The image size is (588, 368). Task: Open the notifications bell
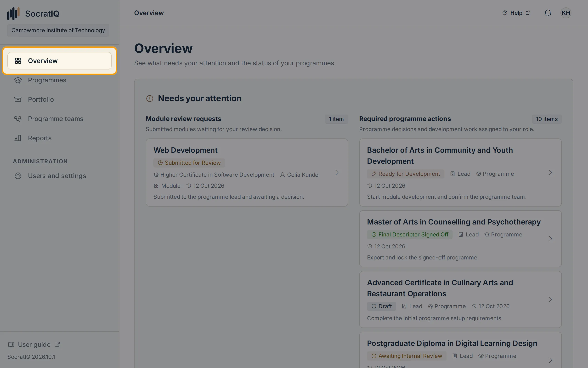[548, 13]
